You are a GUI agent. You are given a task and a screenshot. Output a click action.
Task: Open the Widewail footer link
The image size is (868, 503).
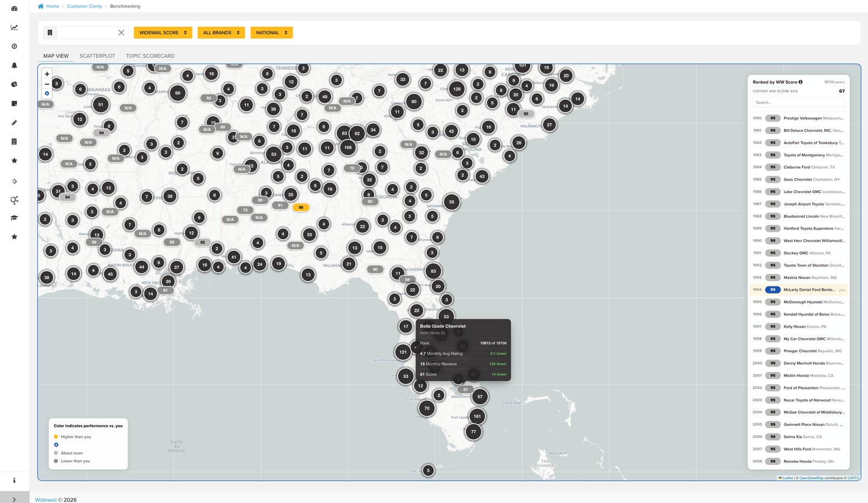pos(46,500)
